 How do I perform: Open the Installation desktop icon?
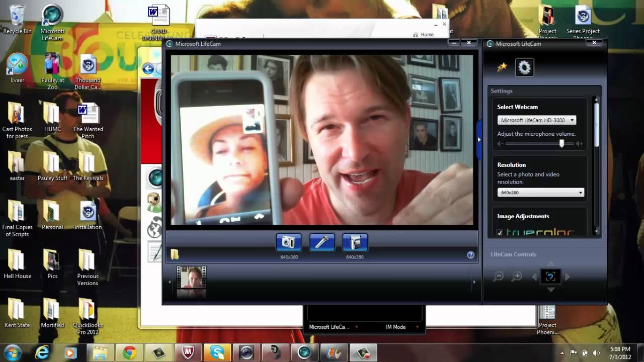point(88,216)
